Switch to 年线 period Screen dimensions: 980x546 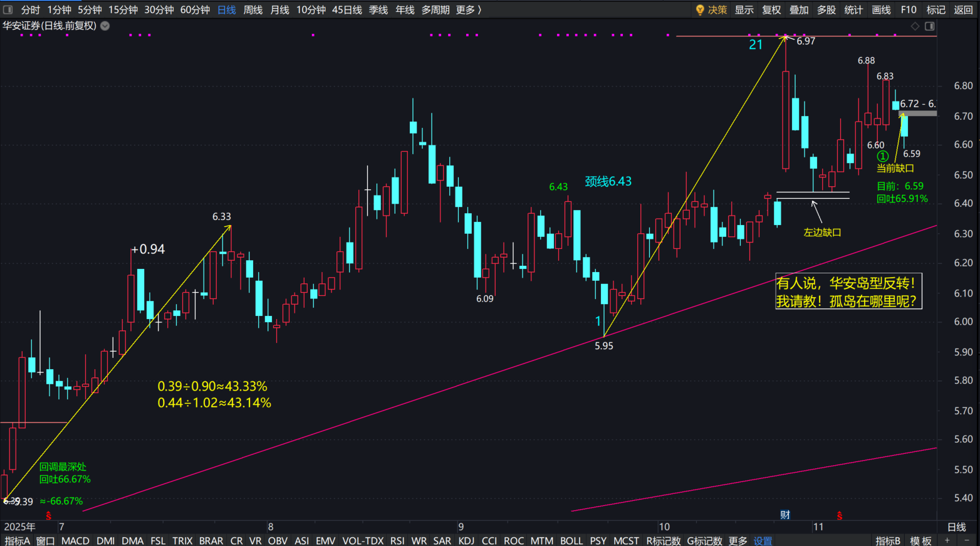point(405,9)
